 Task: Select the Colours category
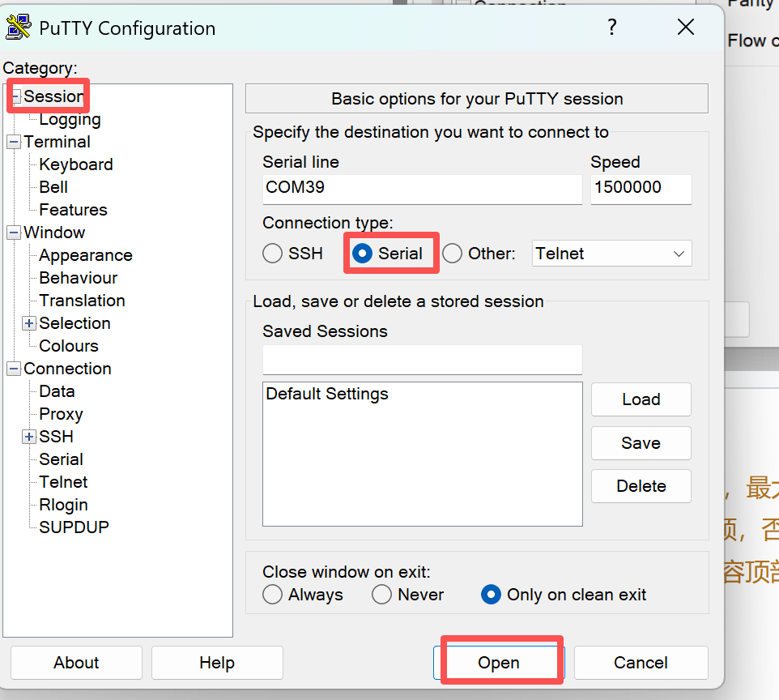pyautogui.click(x=69, y=346)
